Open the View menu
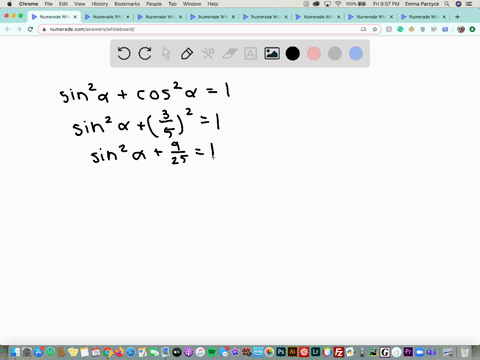480x360 pixels. 79,4
